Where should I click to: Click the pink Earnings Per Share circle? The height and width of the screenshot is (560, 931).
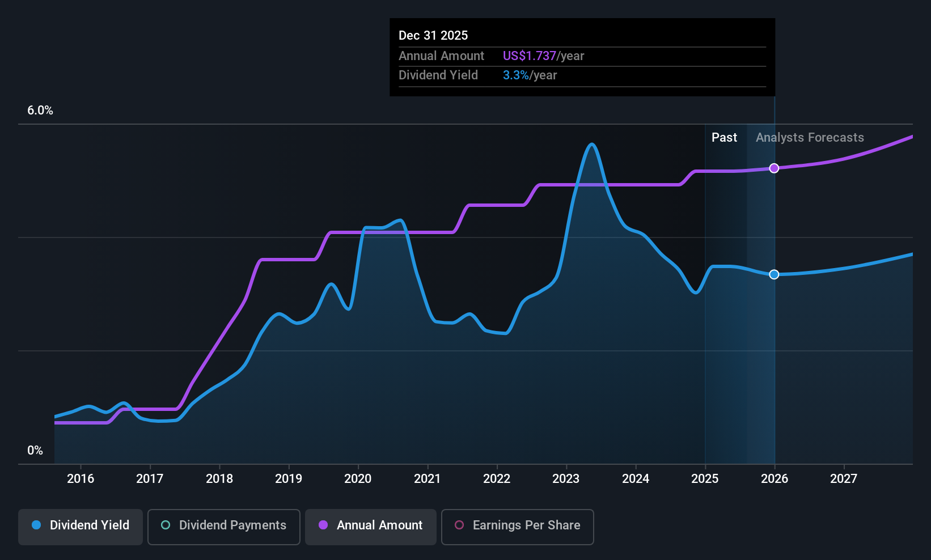[x=459, y=525]
